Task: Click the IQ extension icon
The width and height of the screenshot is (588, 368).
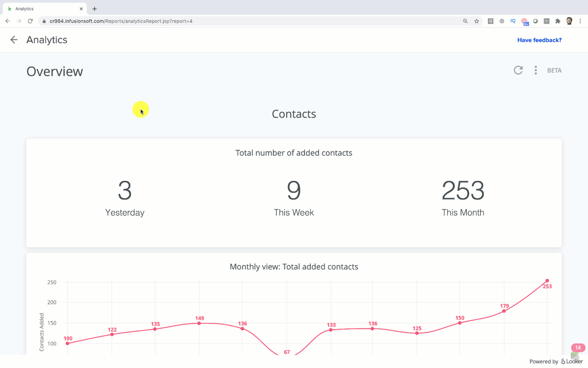Action: tap(513, 21)
